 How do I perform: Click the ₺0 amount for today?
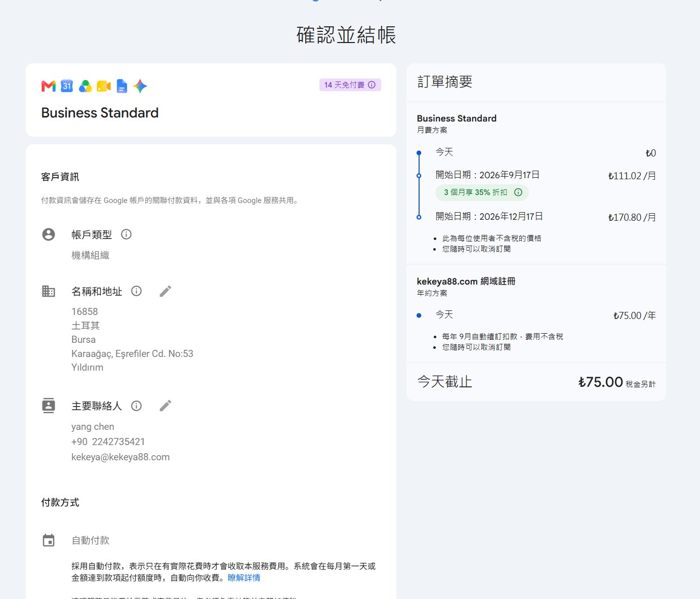pos(650,153)
